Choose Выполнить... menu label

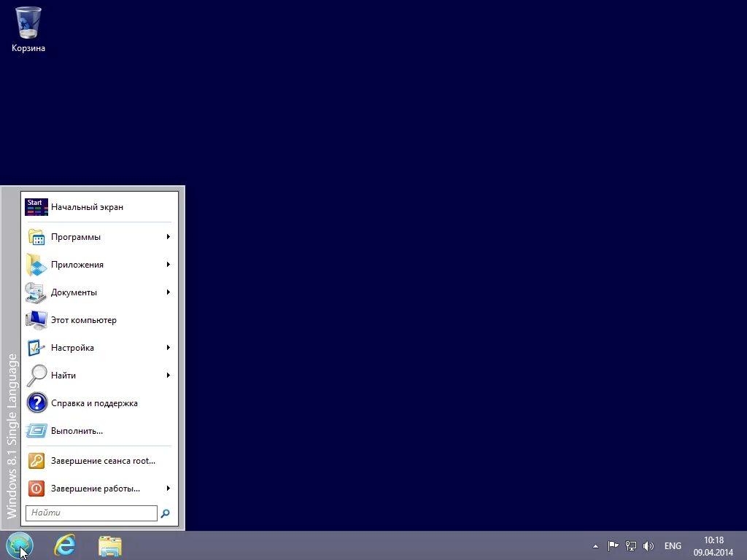pos(77,431)
